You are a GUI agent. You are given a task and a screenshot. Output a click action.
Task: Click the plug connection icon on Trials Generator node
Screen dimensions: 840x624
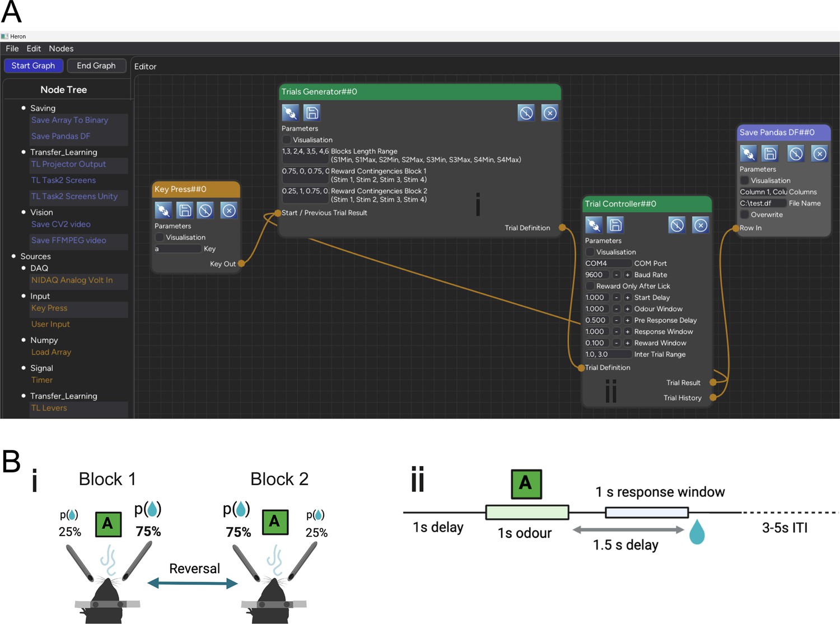tap(290, 113)
